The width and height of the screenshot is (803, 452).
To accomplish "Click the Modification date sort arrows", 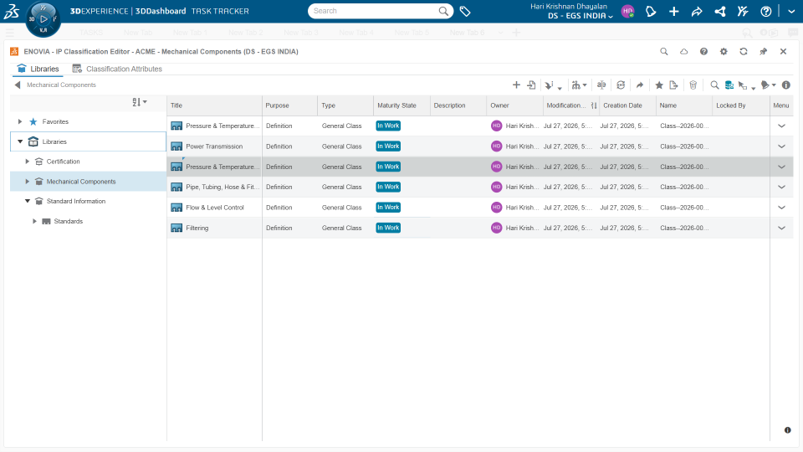I will pos(594,105).
